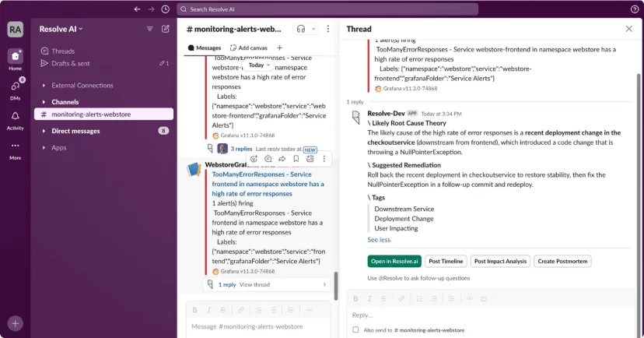Open the Resolve AI workspace dropdown
Viewport: 644px width, 338px height.
61,29
